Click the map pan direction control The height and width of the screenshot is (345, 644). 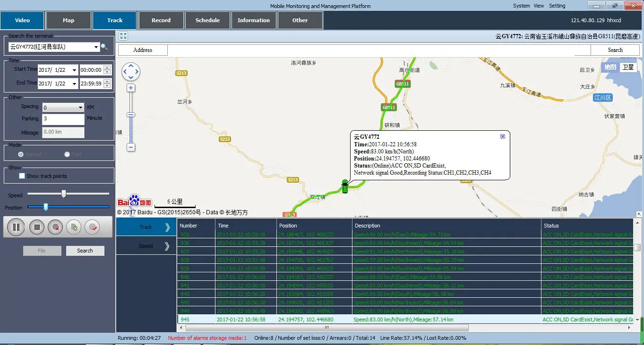click(131, 72)
